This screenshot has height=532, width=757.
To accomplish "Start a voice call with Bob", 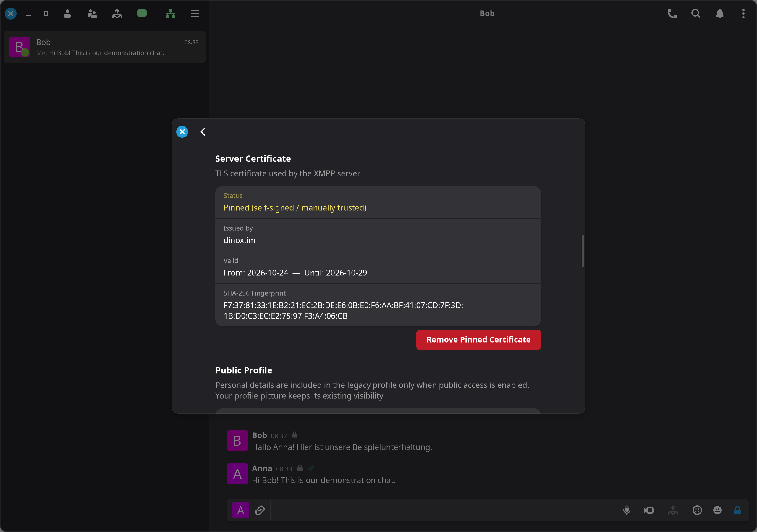I will pos(672,14).
